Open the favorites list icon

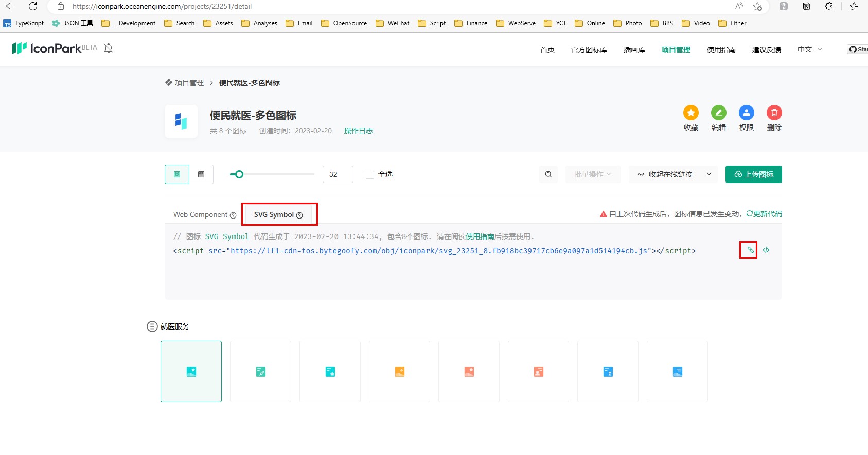854,6
